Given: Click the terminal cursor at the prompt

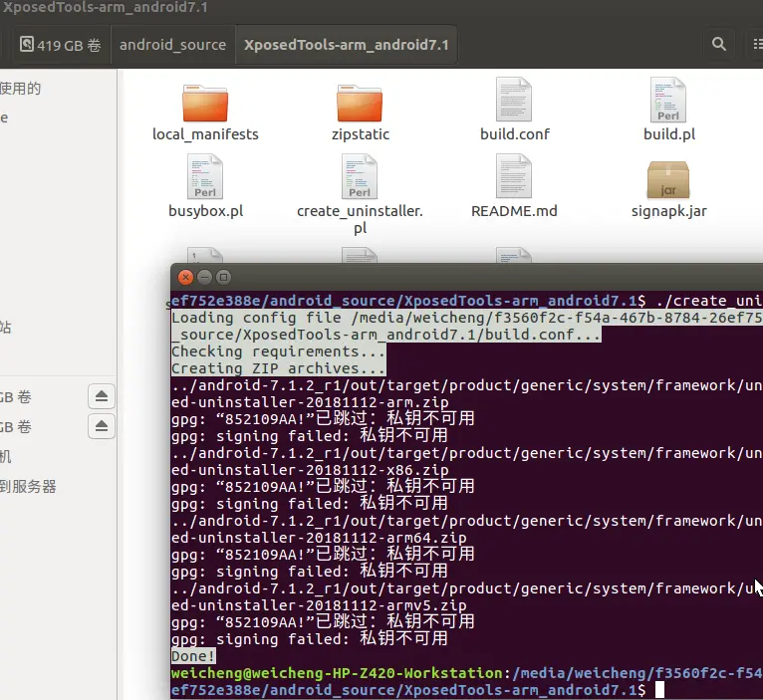Looking at the screenshot, I should point(659,690).
